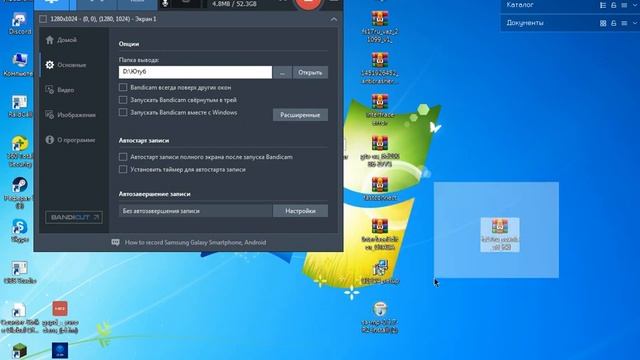Select the highlighted archive inside selection box

click(x=500, y=234)
